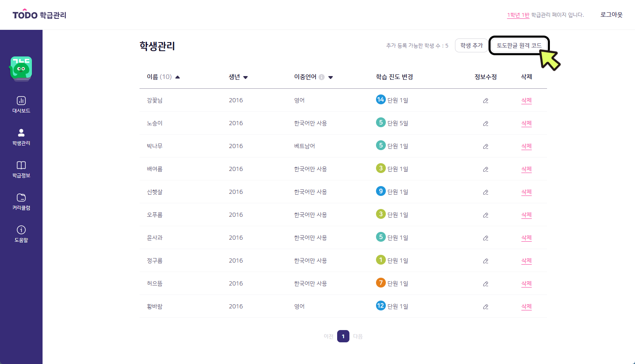The height and width of the screenshot is (364, 635).
Task: Click 삭제 link for 노송이
Action: tap(527, 123)
